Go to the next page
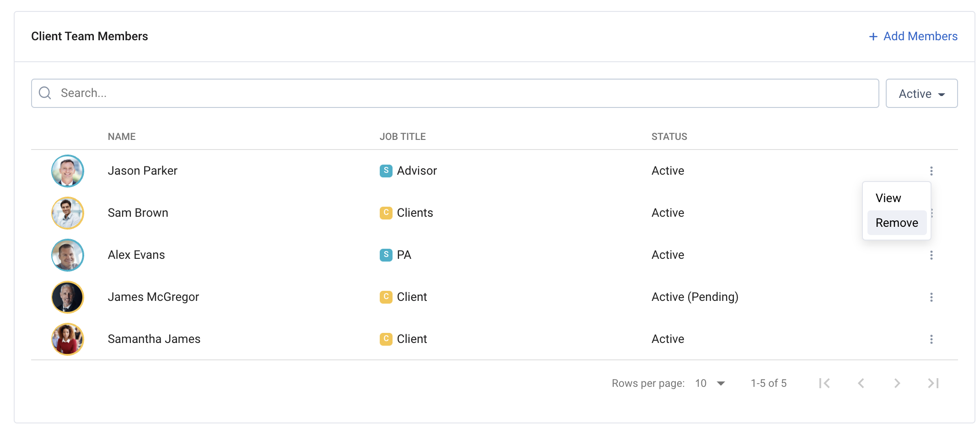The image size is (980, 428). pos(897,383)
